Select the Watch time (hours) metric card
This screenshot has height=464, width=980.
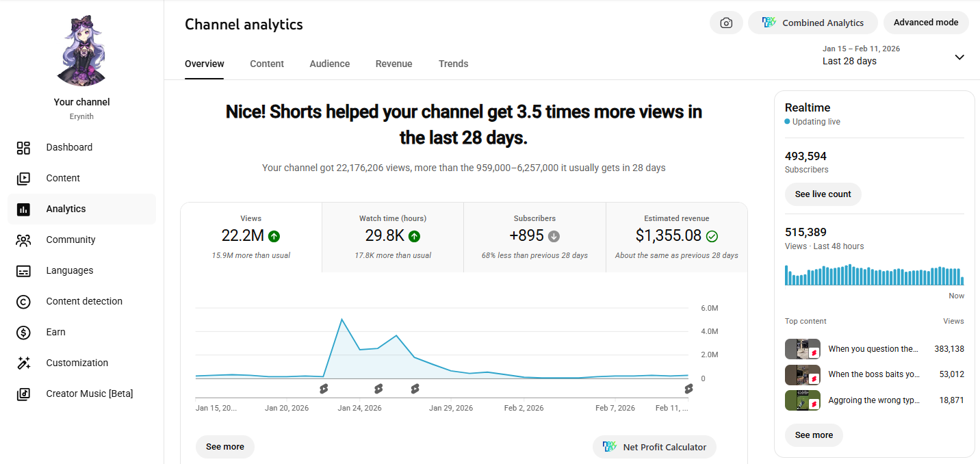(393, 237)
